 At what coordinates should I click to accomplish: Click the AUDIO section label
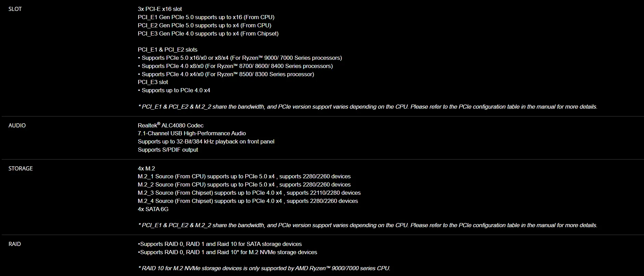coord(17,125)
